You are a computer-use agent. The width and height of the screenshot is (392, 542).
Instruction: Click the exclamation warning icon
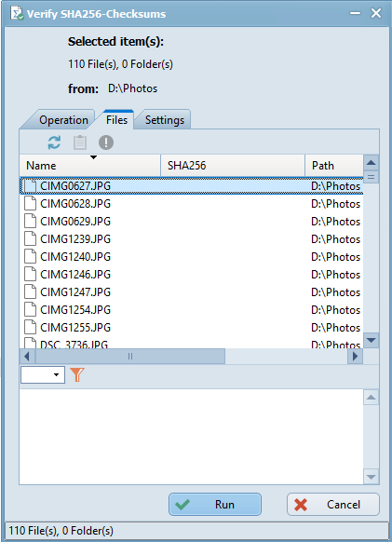tap(106, 142)
